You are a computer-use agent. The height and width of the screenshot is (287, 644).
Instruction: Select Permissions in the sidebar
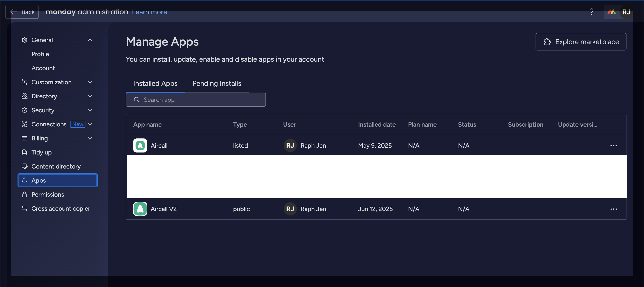click(58, 194)
